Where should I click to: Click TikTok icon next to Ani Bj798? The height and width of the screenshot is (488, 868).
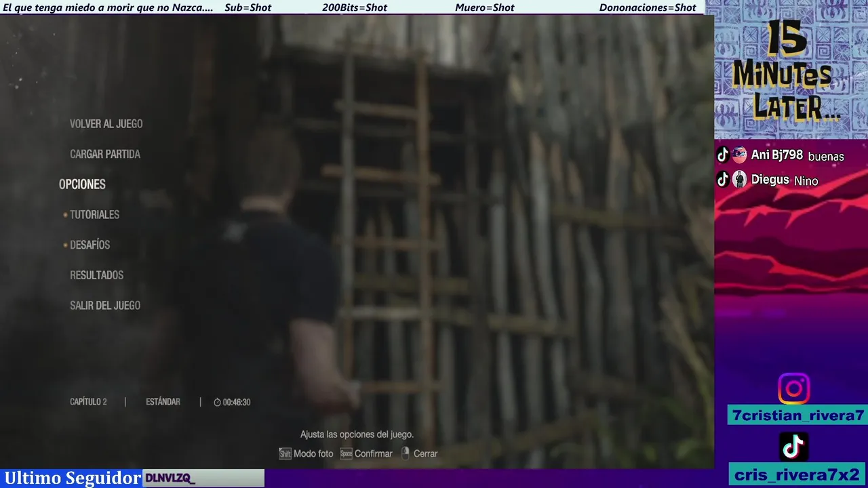[723, 155]
